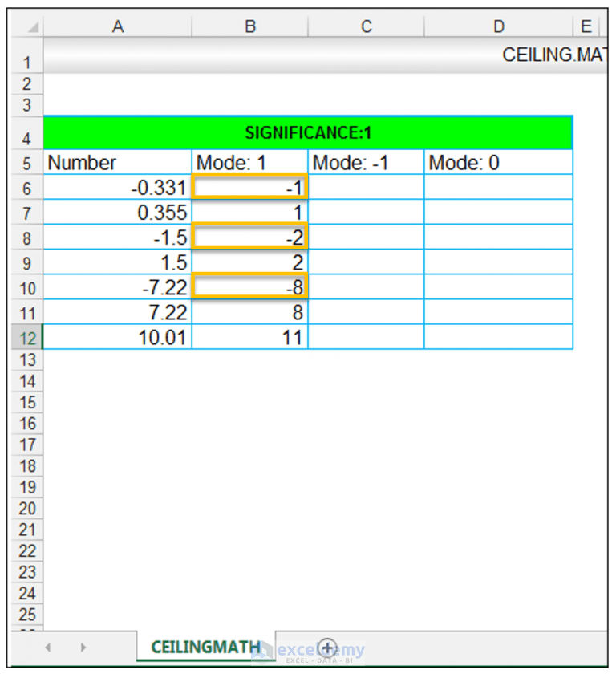Select the Number header cell
This screenshot has height=678, width=616.
118,162
